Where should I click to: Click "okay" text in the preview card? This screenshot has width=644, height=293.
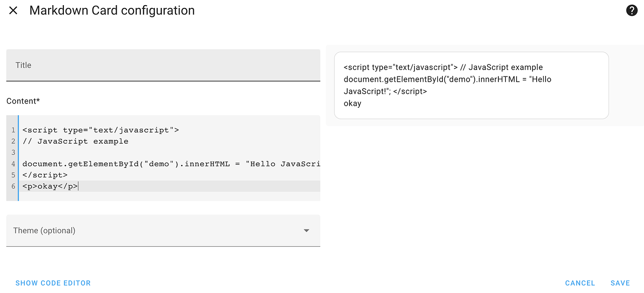point(352,104)
